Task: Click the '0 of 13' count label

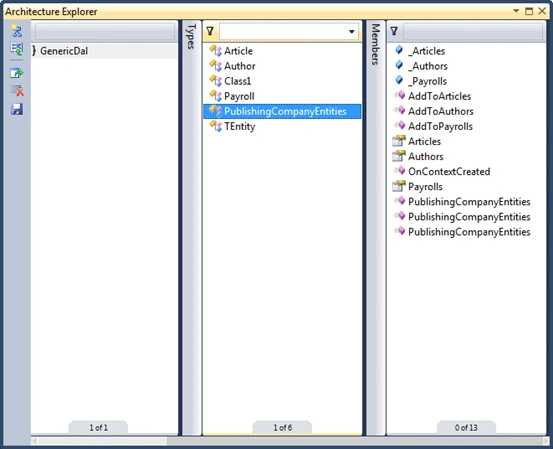Action: [x=466, y=428]
